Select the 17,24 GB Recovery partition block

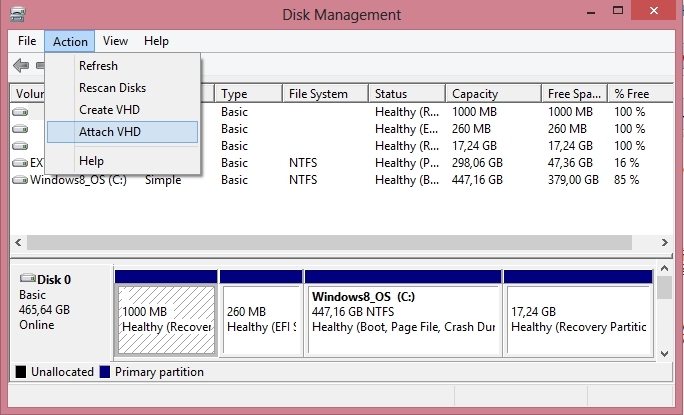(x=578, y=320)
